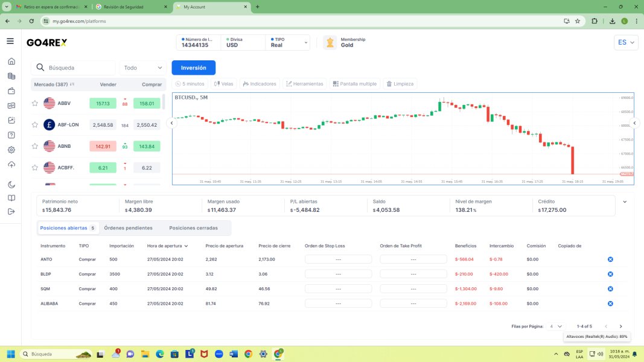
Task: Star ABBV as a favorite
Action: [x=35, y=104]
